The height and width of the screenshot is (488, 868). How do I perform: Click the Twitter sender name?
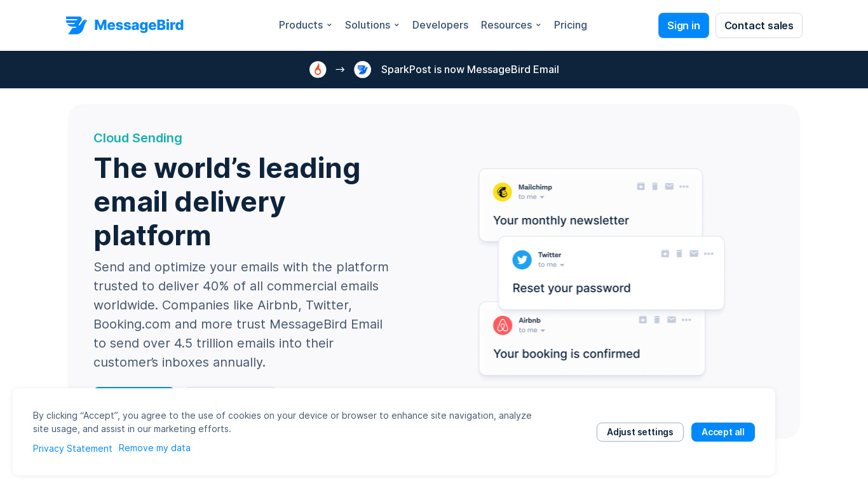550,254
